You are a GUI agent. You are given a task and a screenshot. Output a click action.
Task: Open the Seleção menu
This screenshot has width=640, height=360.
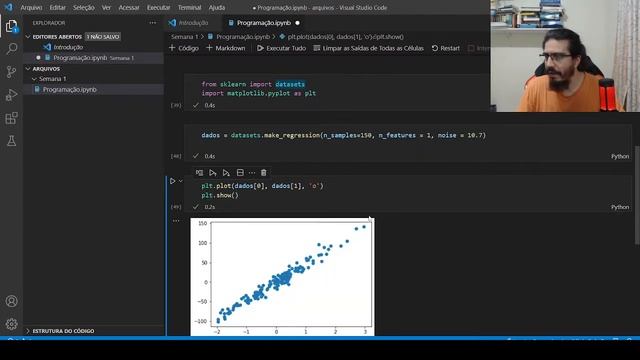click(x=84, y=7)
